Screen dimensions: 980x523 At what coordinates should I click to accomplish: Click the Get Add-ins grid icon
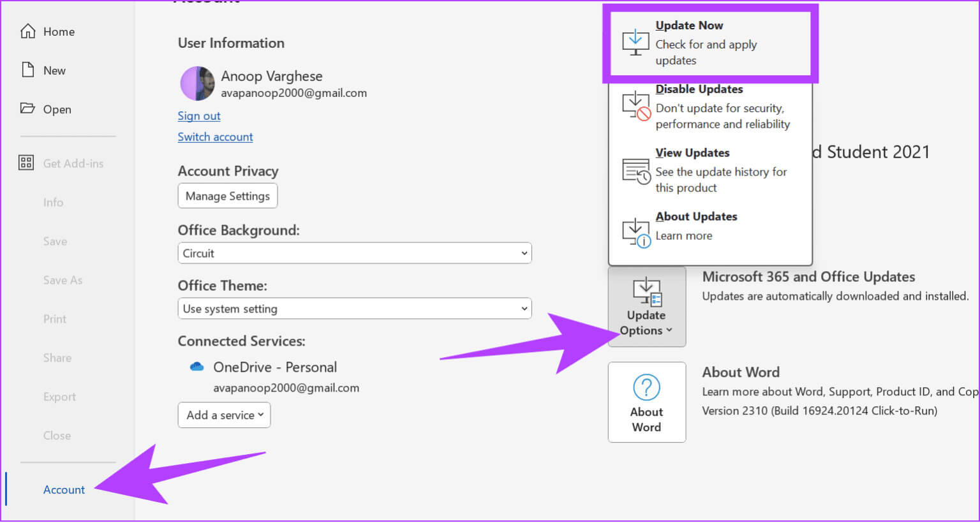tap(26, 163)
